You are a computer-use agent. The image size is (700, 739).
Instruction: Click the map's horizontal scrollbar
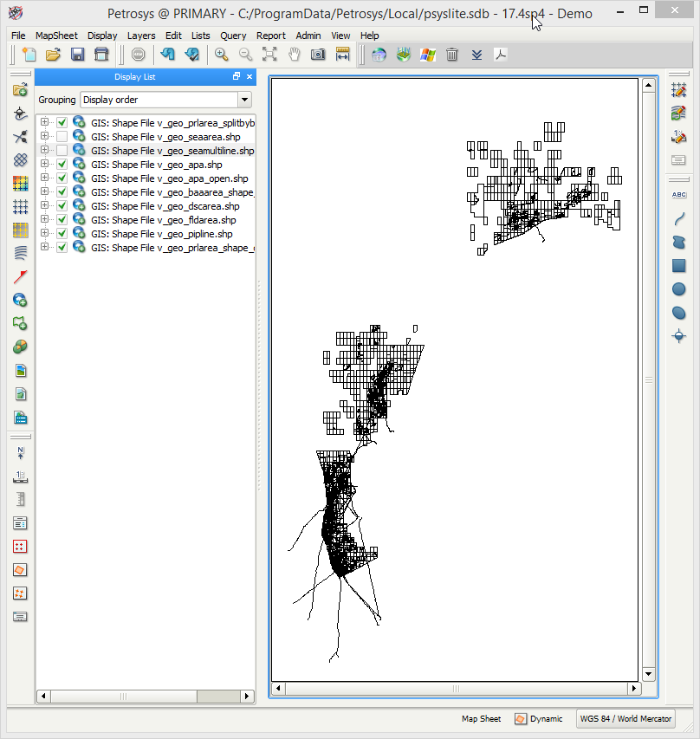pos(455,689)
